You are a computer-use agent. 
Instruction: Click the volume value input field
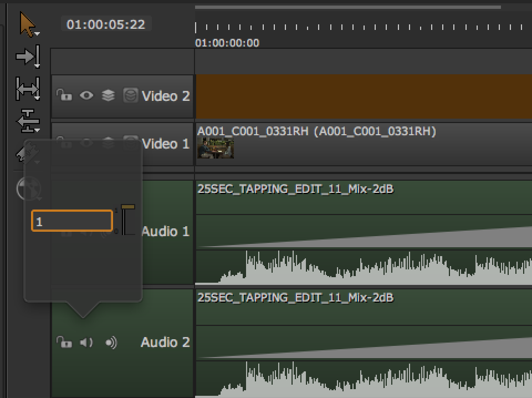click(x=72, y=221)
